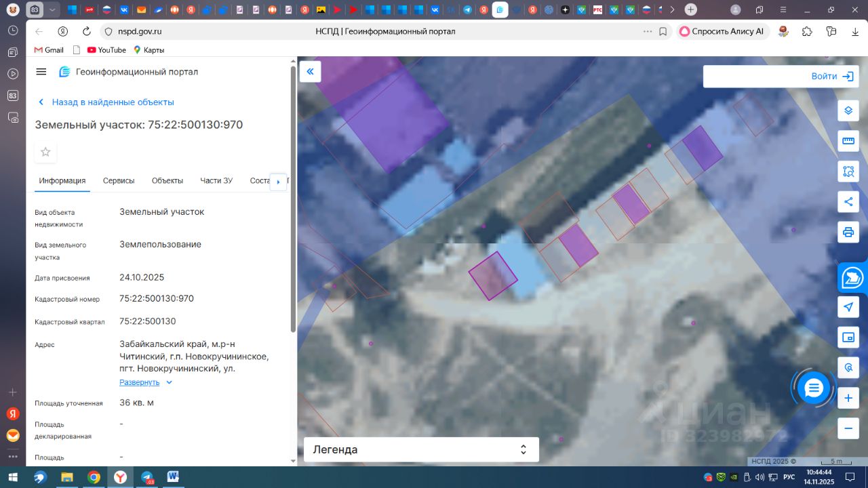
Task: Bookmark this page in the address bar
Action: pos(663,31)
